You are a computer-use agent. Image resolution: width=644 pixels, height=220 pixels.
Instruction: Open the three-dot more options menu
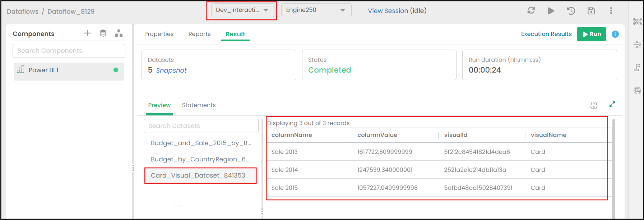coord(611,11)
